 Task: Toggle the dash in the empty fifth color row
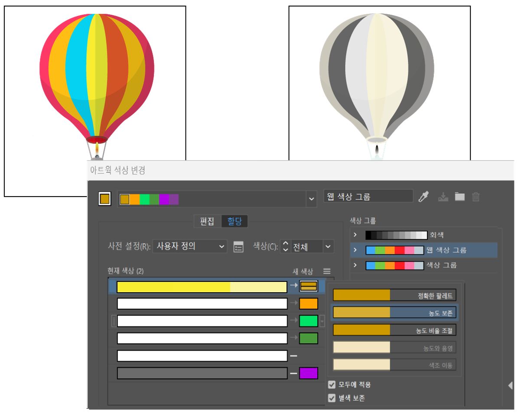pyautogui.click(x=293, y=356)
